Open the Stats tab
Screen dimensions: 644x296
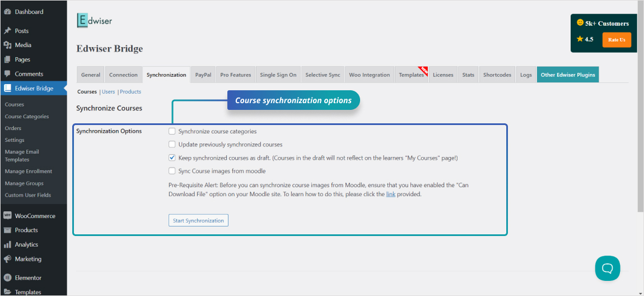pyautogui.click(x=468, y=75)
